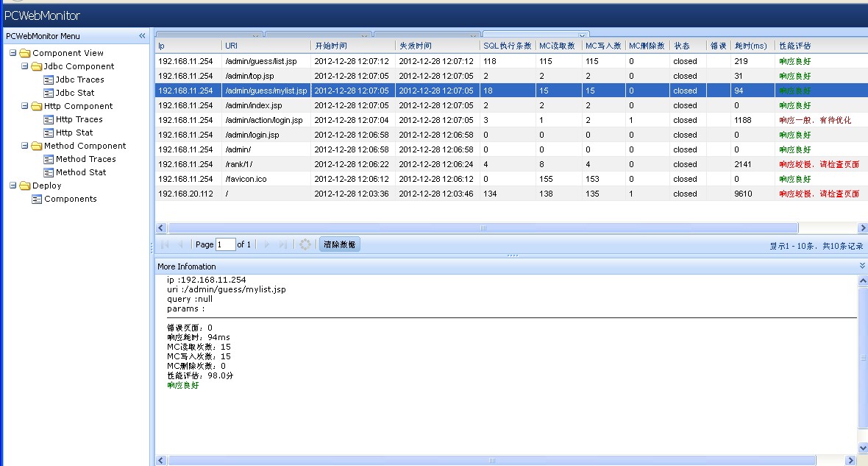Click the 清除数据 button
The image size is (868, 466).
click(339, 244)
